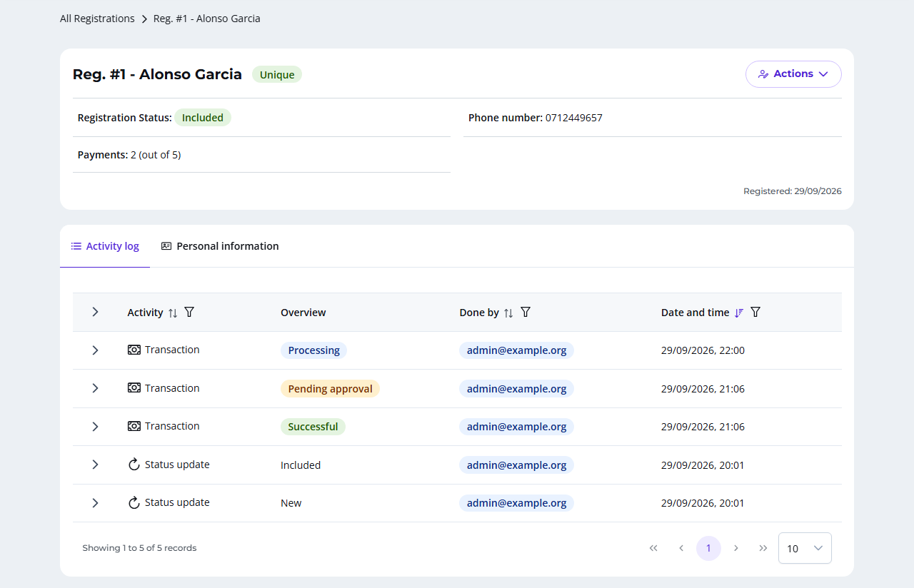Expand the New status update row
This screenshot has height=588, width=914.
pos(95,503)
